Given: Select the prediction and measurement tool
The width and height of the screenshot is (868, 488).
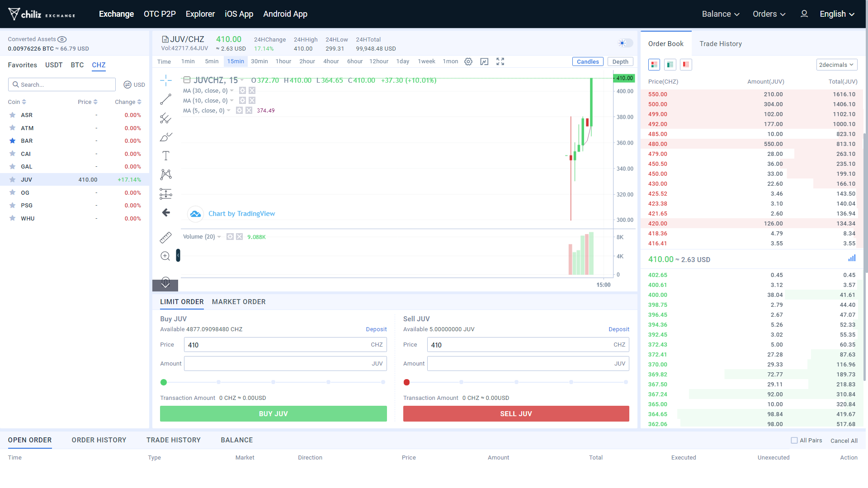Looking at the screenshot, I should coord(166,194).
